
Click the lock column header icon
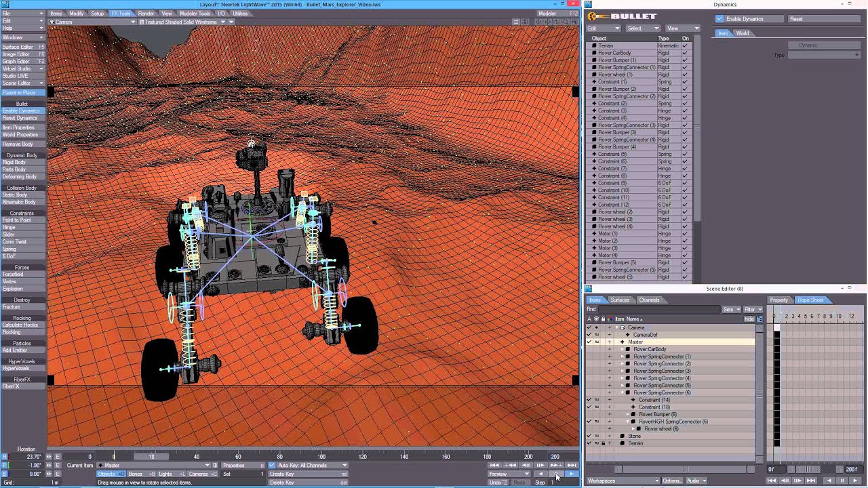[603, 319]
